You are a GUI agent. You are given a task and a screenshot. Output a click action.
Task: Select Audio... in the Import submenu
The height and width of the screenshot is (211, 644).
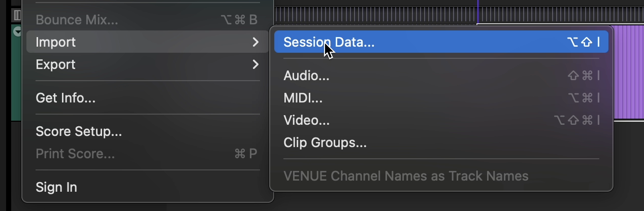[307, 76]
